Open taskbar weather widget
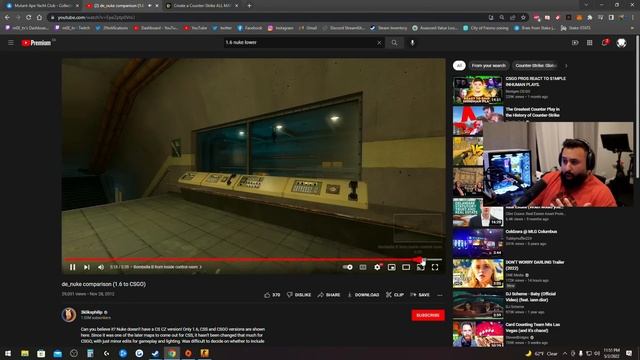 [x=541, y=353]
